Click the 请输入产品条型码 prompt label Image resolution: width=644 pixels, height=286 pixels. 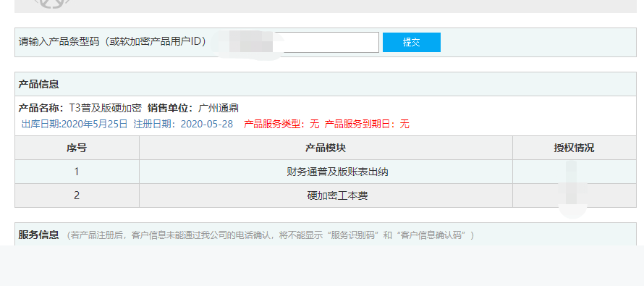(x=113, y=42)
